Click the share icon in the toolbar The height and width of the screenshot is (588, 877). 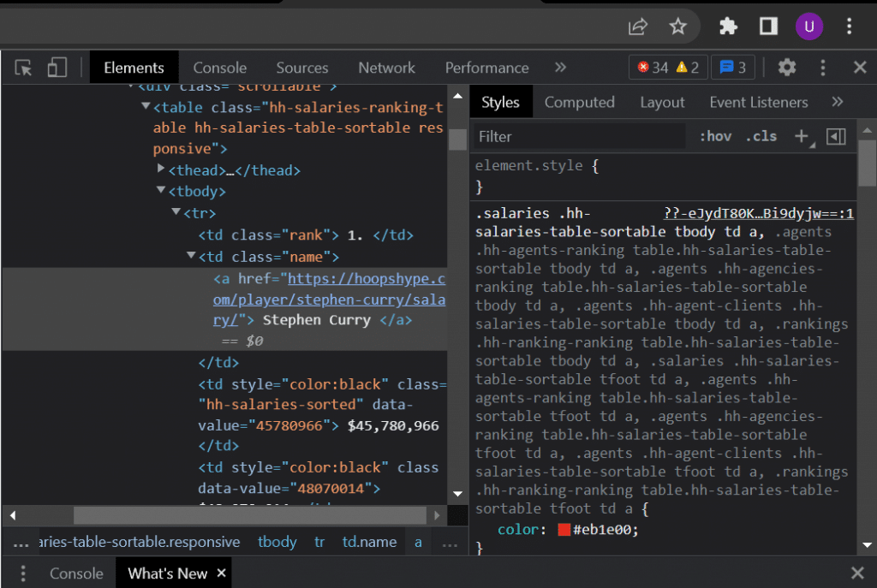(x=637, y=27)
